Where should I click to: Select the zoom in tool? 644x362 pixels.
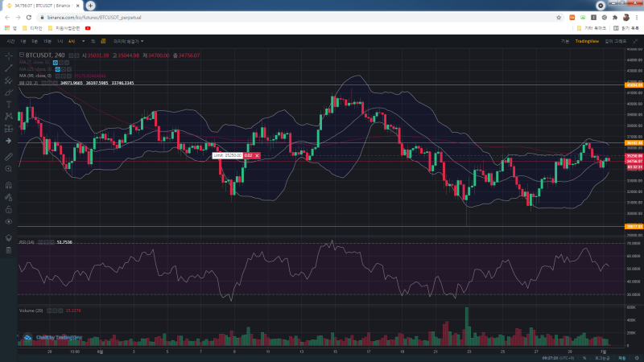9,169
